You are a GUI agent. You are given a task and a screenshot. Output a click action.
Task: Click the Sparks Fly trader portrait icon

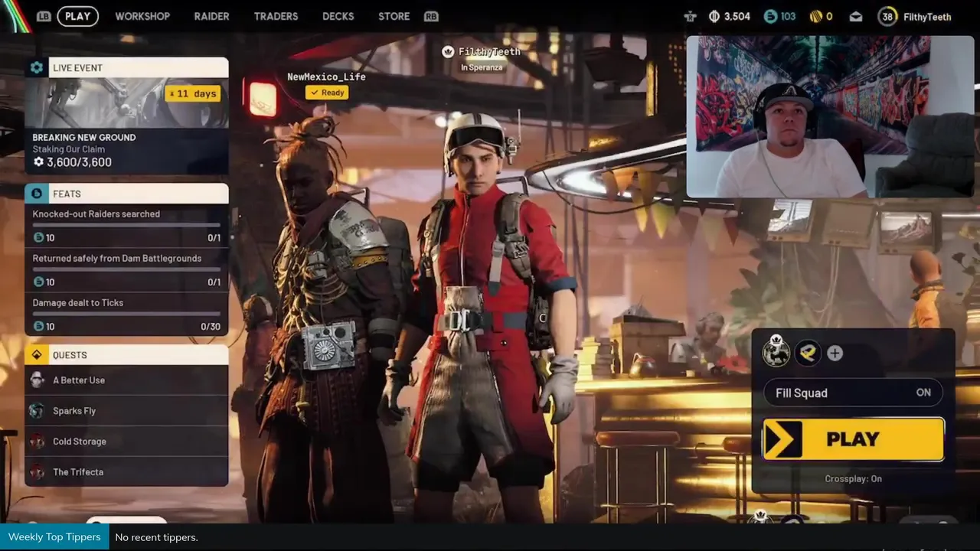pyautogui.click(x=37, y=411)
